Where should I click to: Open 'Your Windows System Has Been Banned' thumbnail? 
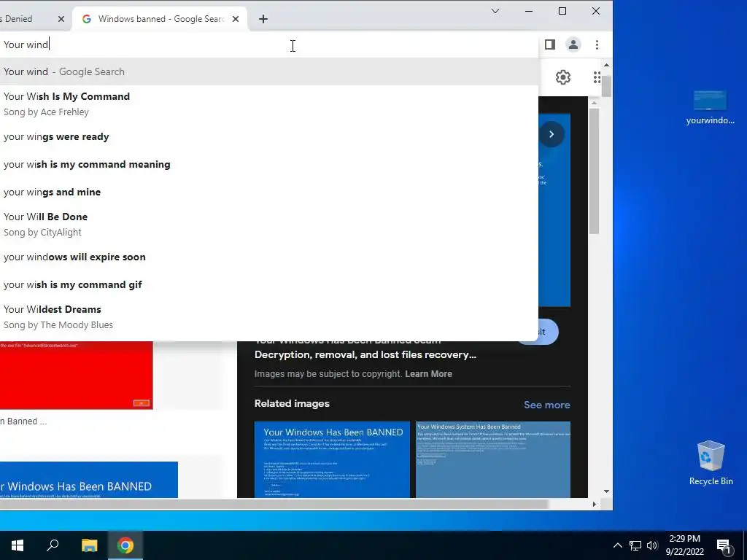click(x=493, y=459)
